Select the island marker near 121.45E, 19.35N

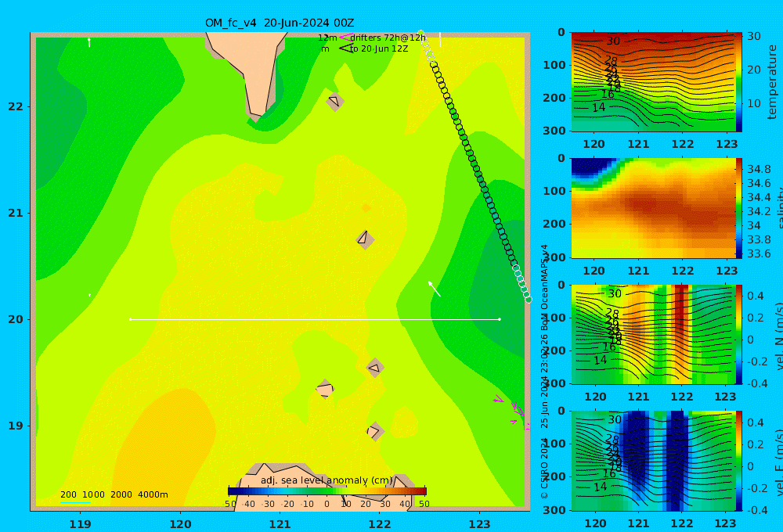pos(325,390)
